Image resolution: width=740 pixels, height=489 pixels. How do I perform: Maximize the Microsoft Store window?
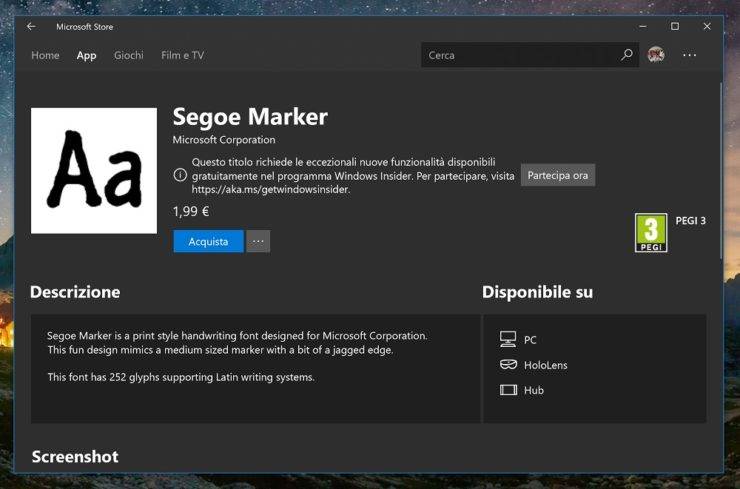(x=675, y=26)
